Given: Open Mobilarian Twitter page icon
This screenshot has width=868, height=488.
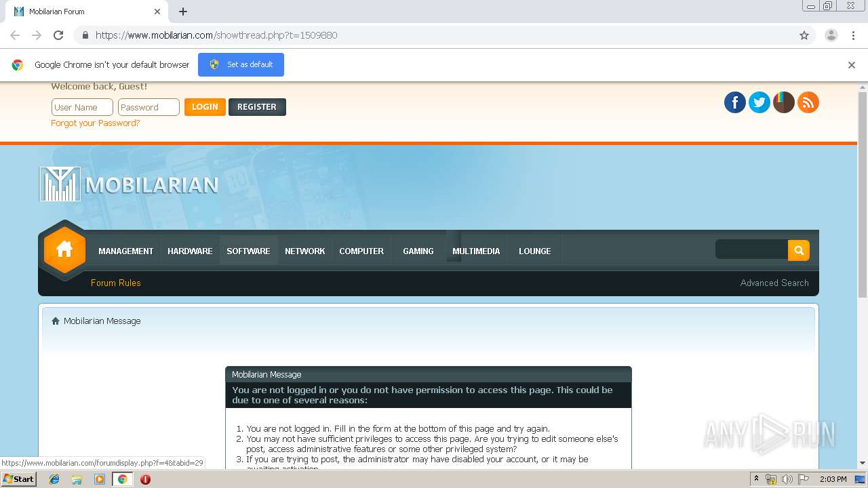Looking at the screenshot, I should pyautogui.click(x=759, y=102).
